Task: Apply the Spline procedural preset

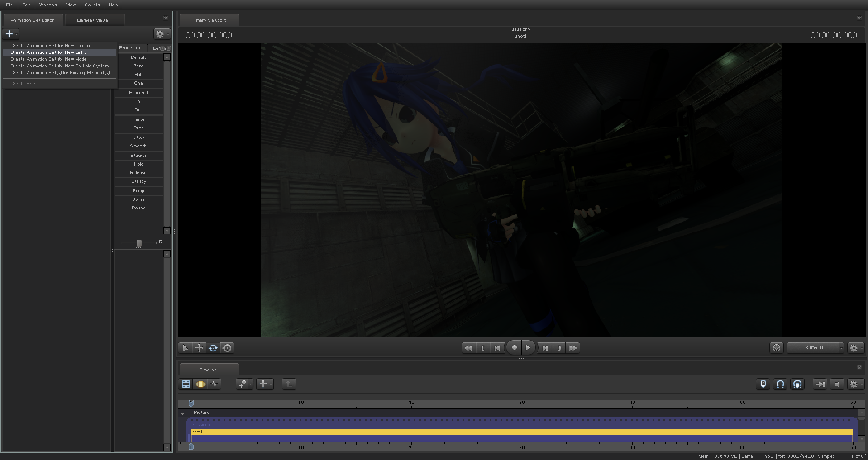Action: (138, 199)
